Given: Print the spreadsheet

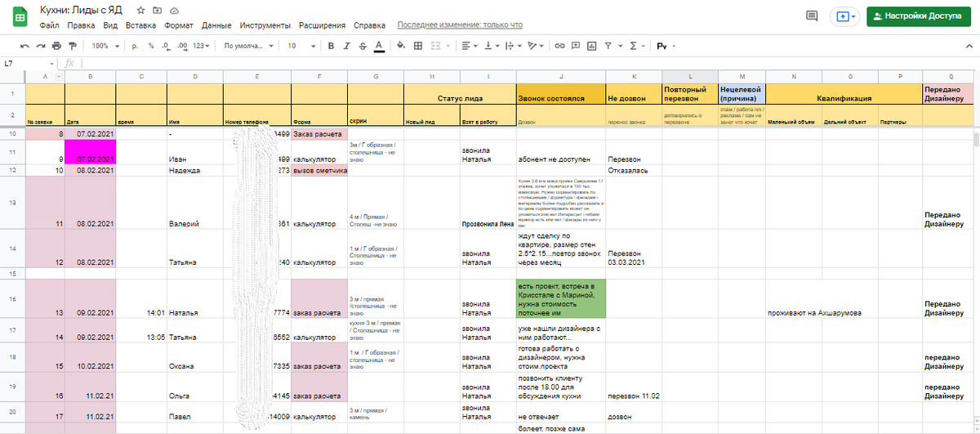Looking at the screenshot, I should pos(56,46).
